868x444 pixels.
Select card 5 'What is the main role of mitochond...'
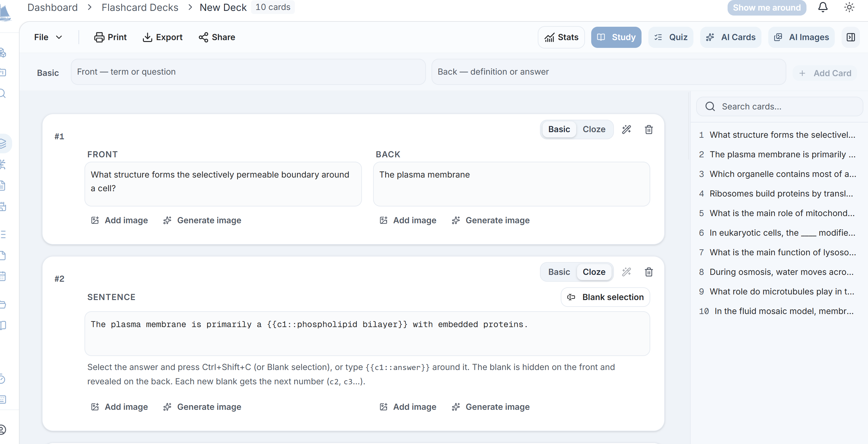click(778, 213)
